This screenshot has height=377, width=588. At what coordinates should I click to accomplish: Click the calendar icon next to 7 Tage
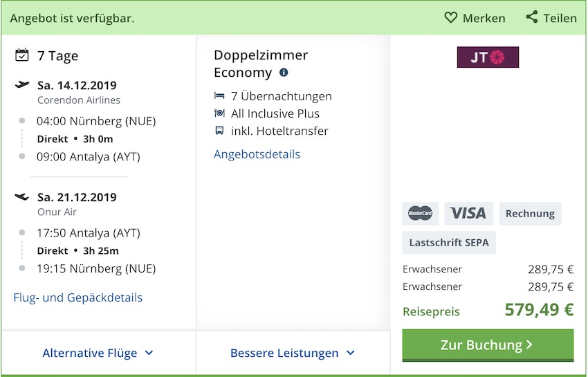coord(21,55)
